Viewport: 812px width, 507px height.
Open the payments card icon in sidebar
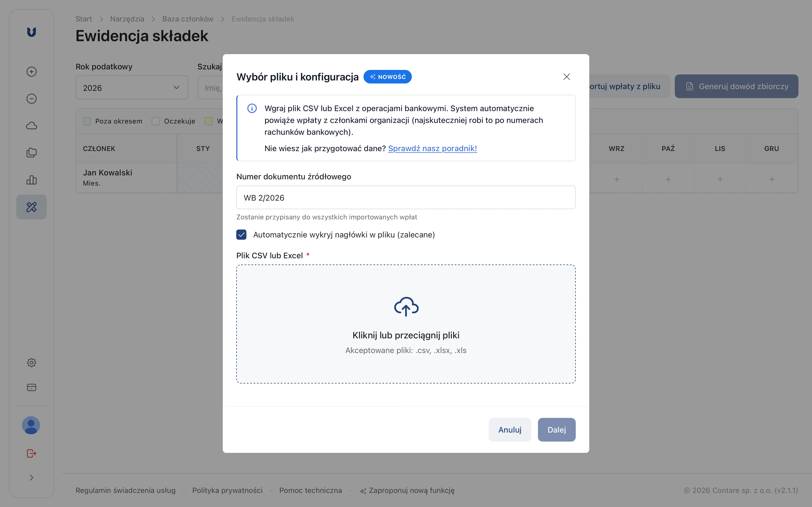coord(31,387)
